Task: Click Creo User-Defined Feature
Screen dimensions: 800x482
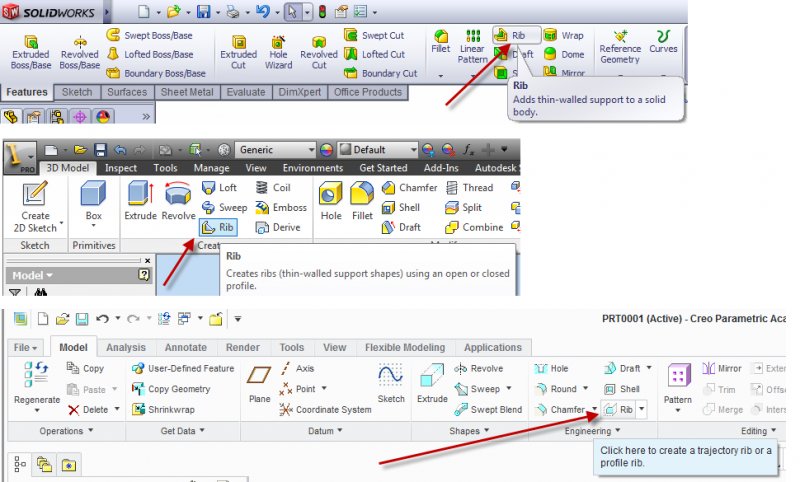Action: coord(183,368)
